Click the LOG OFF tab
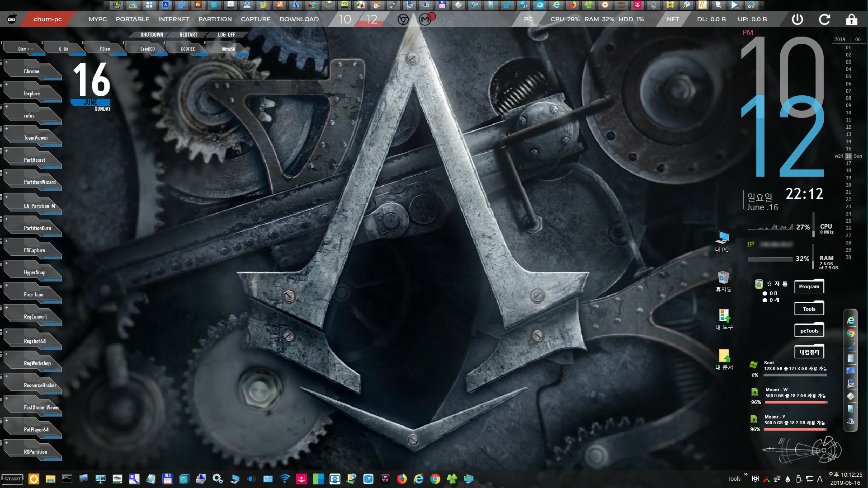The width and height of the screenshot is (868, 488). (x=226, y=35)
